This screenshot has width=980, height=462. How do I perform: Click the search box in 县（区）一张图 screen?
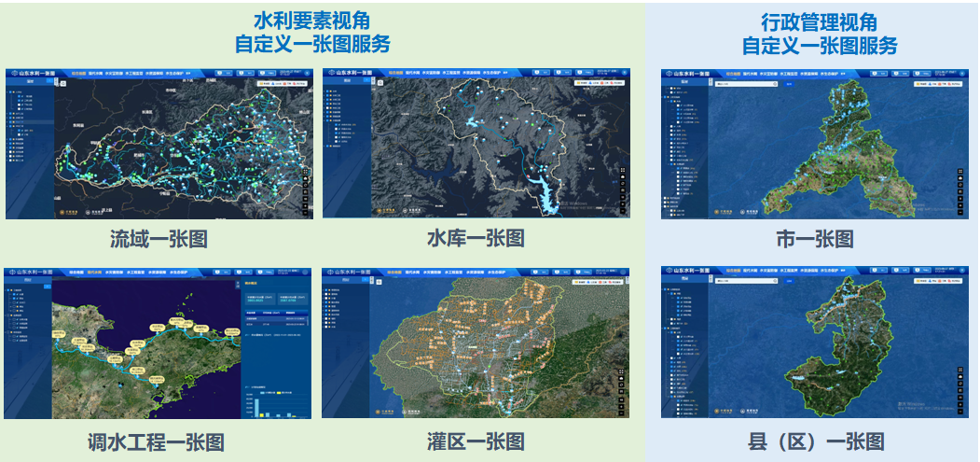(x=746, y=281)
